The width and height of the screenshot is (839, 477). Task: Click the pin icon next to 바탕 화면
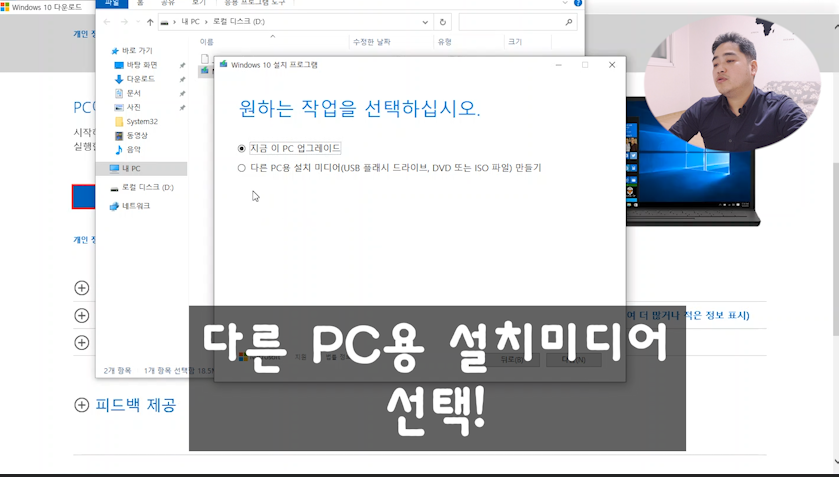[x=182, y=65]
